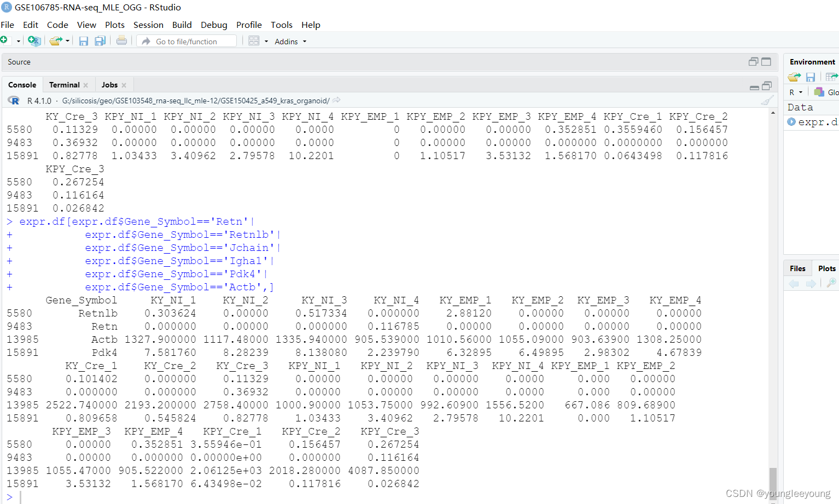
Task: Clear the console with the broom icon
Action: click(766, 100)
